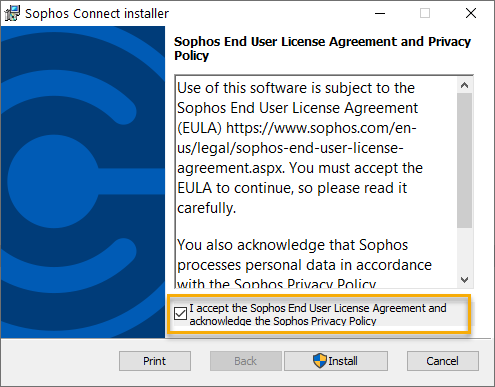Click the Print button
The height and width of the screenshot is (387, 495).
[x=155, y=361]
